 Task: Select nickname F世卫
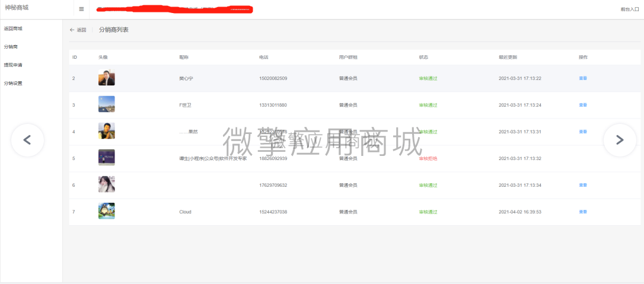185,105
